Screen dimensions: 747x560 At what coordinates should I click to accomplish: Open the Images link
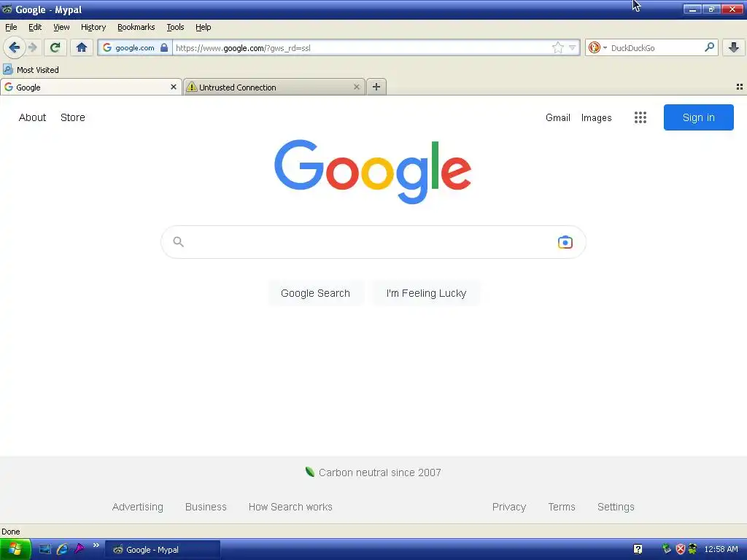597,117
